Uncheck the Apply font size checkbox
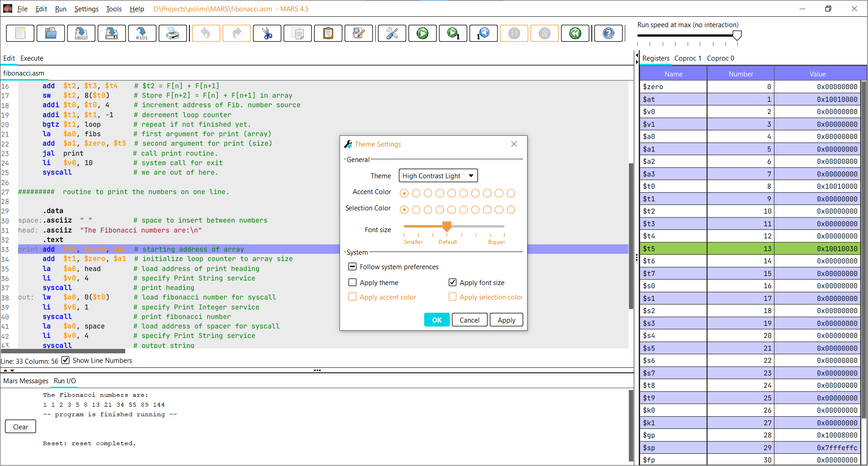 [x=453, y=282]
